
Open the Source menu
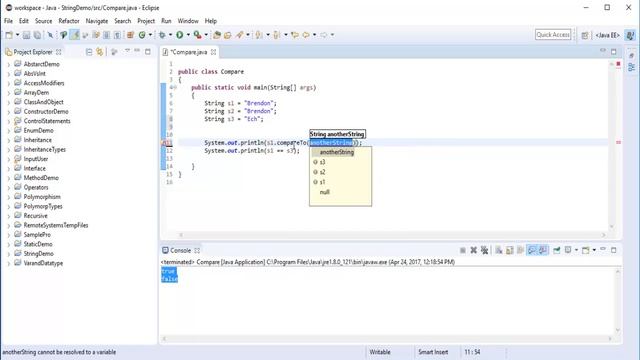tap(43, 21)
